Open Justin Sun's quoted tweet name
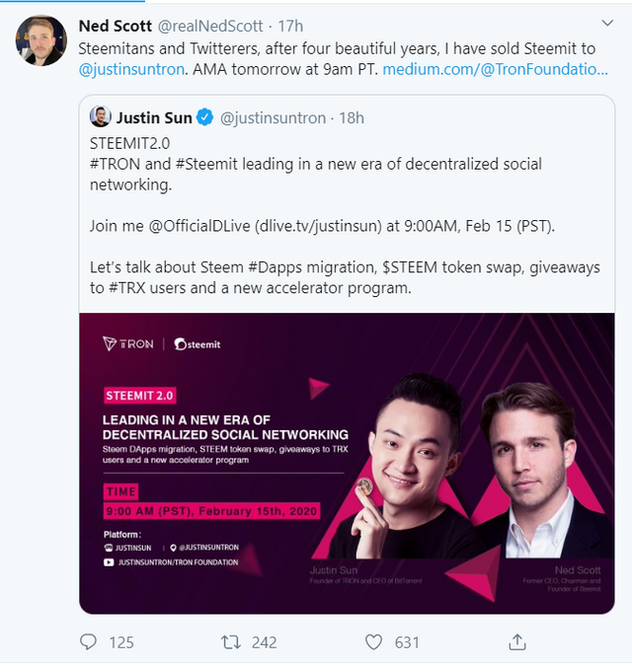Viewport: 632px width, 672px height. 155,118
